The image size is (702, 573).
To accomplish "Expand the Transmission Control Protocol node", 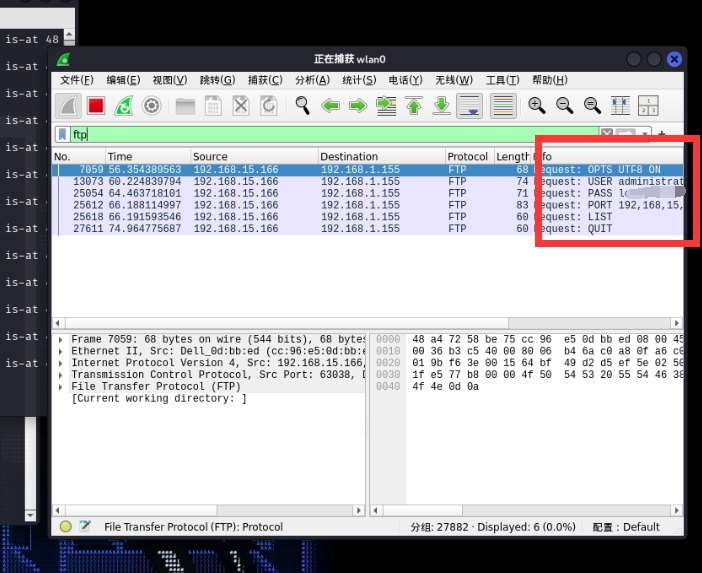I will click(x=62, y=375).
